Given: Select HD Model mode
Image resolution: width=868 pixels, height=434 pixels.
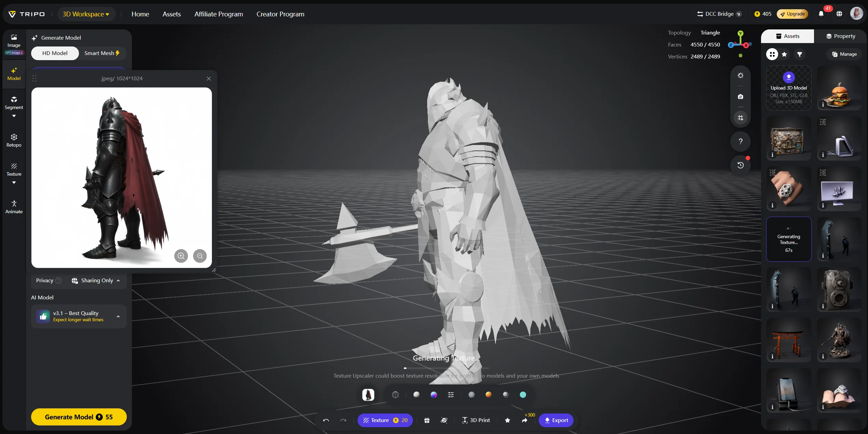Looking at the screenshot, I should tap(55, 53).
